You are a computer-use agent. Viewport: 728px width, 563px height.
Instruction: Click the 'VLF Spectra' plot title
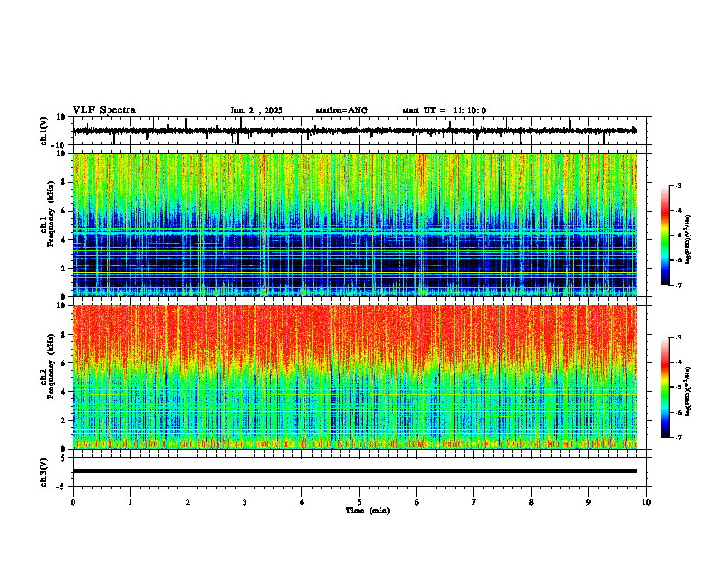(x=104, y=110)
